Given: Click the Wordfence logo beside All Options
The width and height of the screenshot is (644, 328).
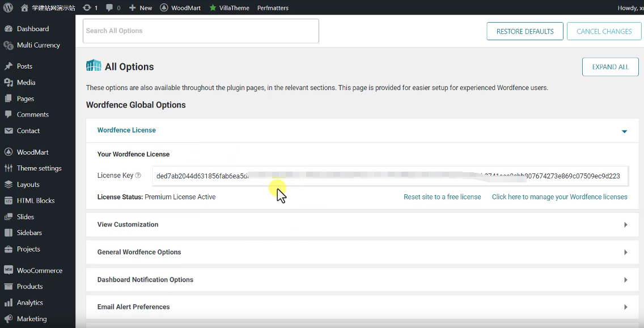Looking at the screenshot, I should click(x=94, y=65).
